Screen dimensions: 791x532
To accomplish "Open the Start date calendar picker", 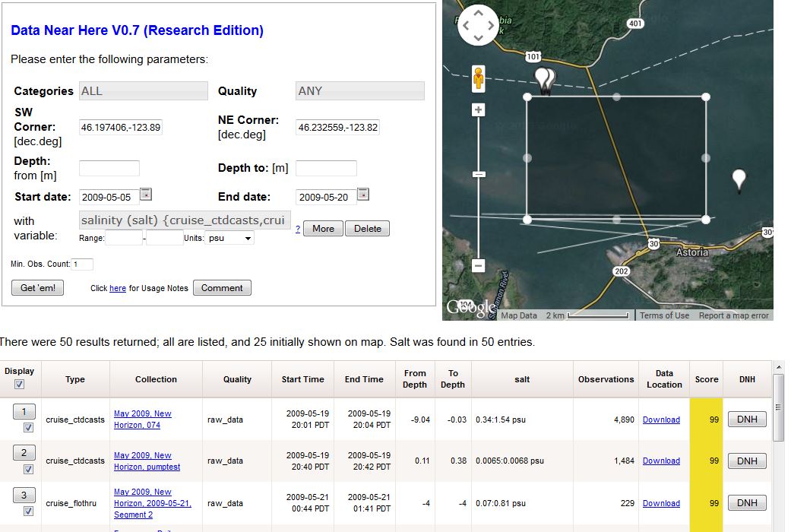I will click(x=146, y=194).
